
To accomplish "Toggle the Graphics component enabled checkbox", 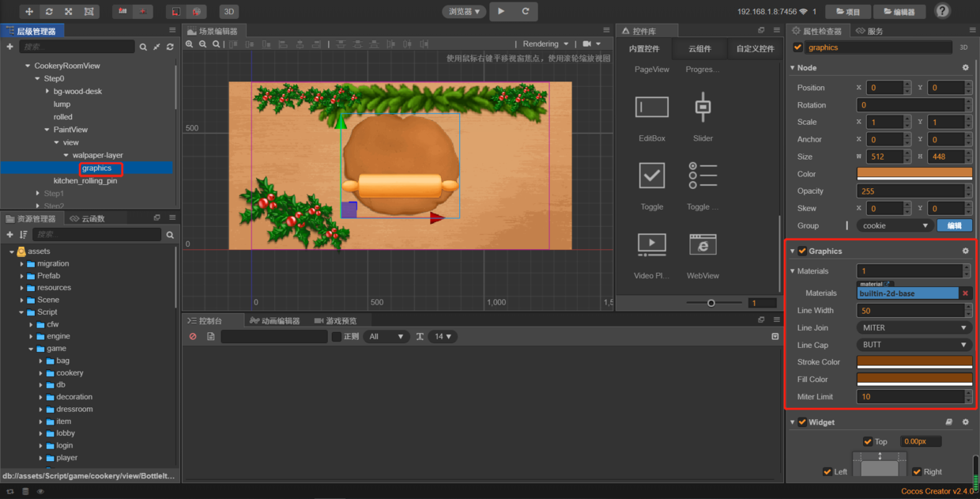I will tap(802, 251).
